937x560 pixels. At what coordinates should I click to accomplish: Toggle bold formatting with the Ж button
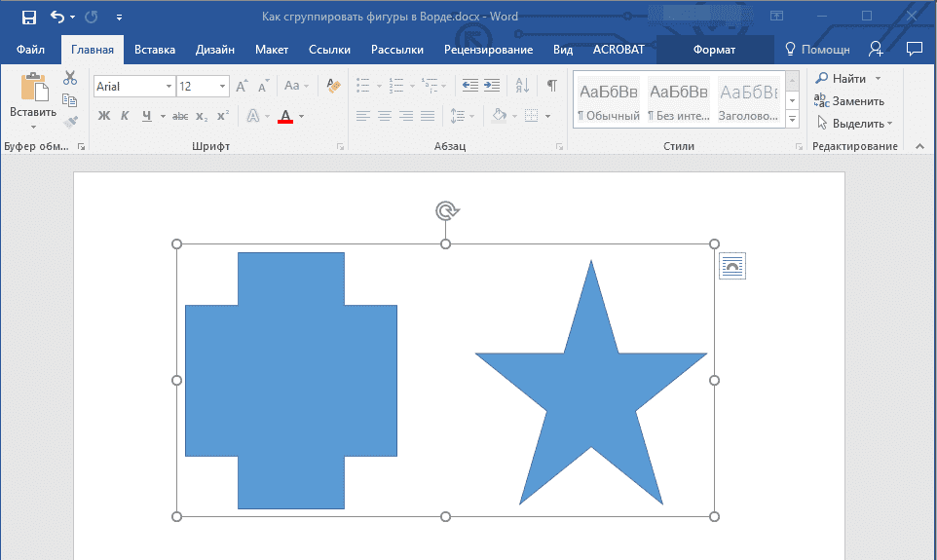(104, 116)
